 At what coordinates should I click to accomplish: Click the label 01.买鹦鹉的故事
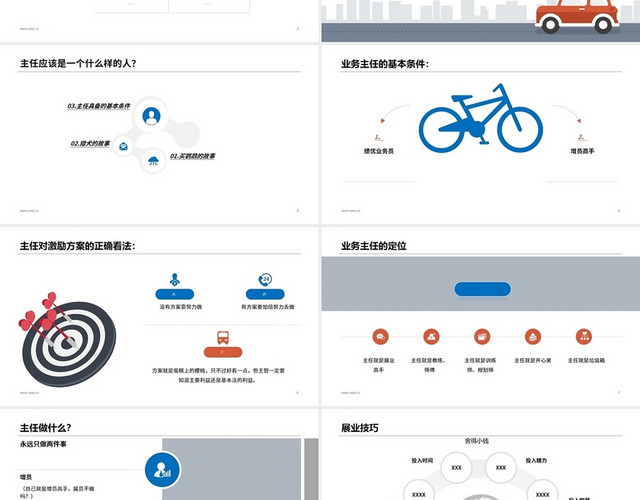(192, 156)
